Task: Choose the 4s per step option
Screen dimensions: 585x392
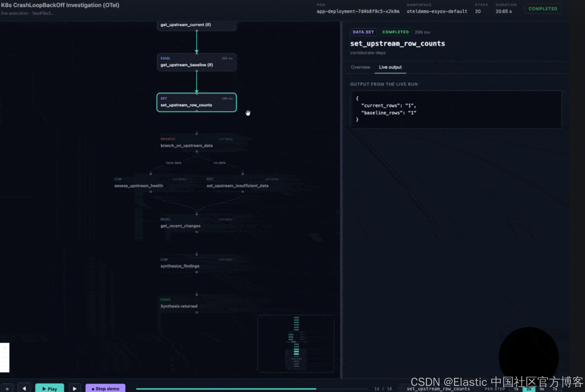Action: (542, 389)
